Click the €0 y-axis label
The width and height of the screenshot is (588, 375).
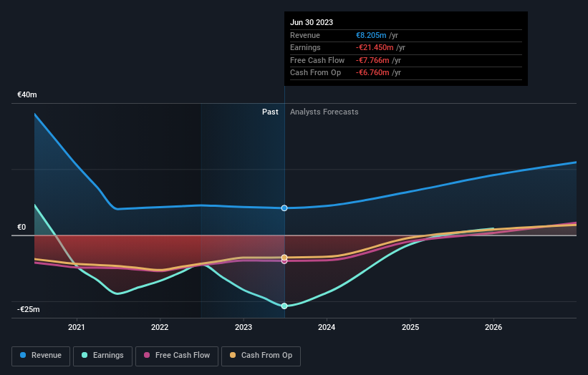(21, 227)
